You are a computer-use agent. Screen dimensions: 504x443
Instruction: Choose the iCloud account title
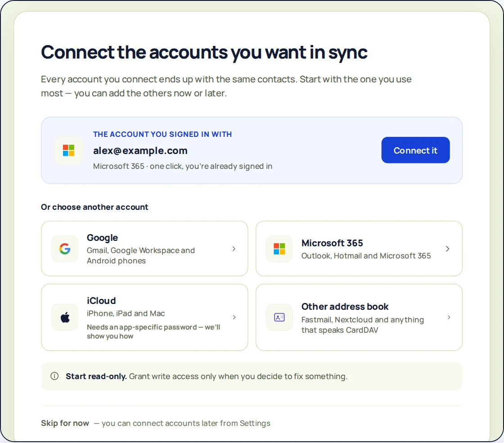click(x=101, y=301)
